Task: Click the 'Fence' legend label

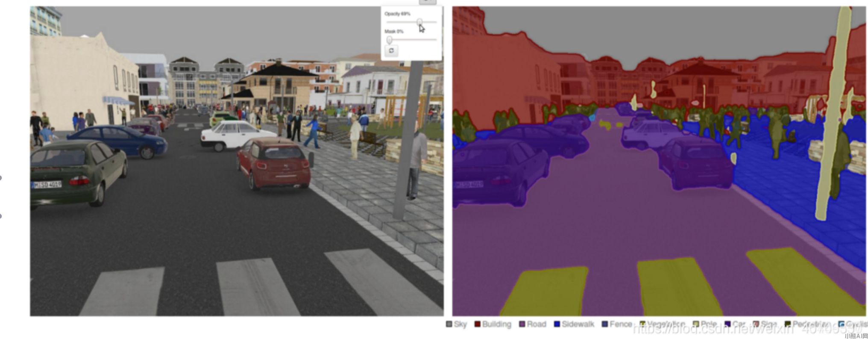Action: coord(621,324)
